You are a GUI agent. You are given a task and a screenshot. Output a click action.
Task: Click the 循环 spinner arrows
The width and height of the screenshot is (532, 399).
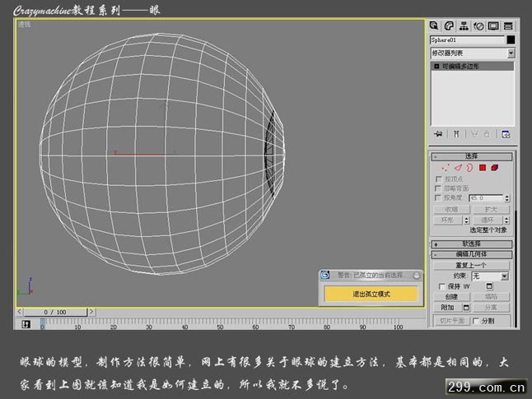tap(506, 220)
